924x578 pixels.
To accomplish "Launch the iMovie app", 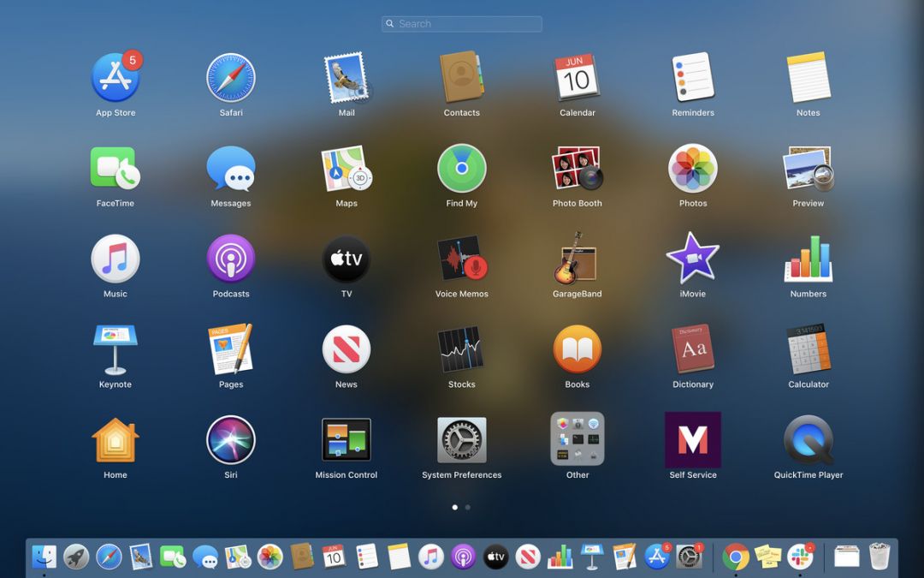I will coord(692,259).
